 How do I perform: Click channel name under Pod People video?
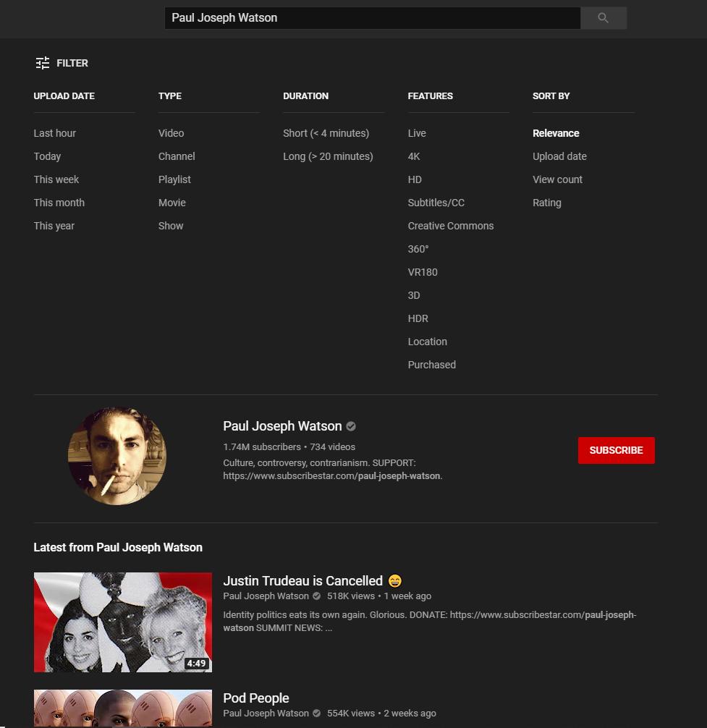coord(266,714)
